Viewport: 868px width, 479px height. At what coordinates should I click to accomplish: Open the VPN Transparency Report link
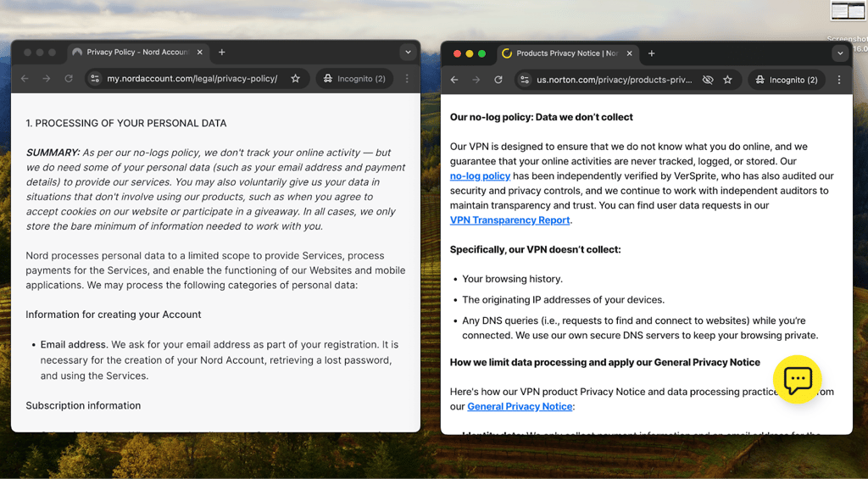tap(509, 220)
